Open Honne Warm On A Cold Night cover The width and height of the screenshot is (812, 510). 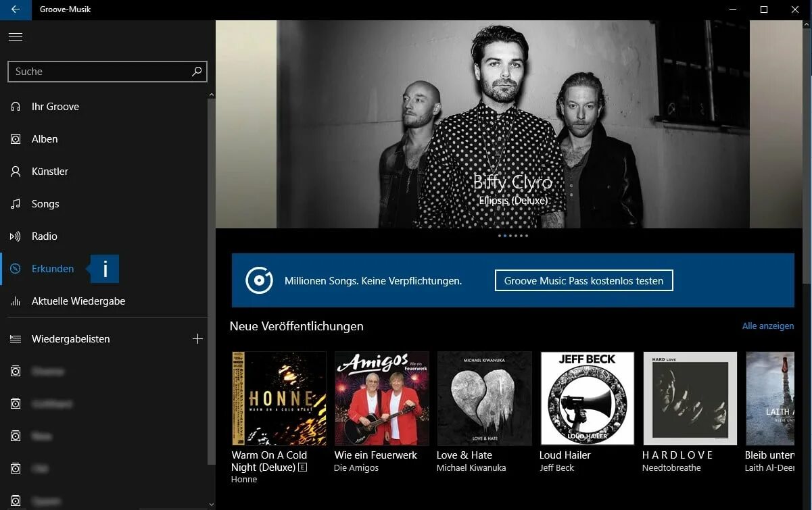(279, 398)
